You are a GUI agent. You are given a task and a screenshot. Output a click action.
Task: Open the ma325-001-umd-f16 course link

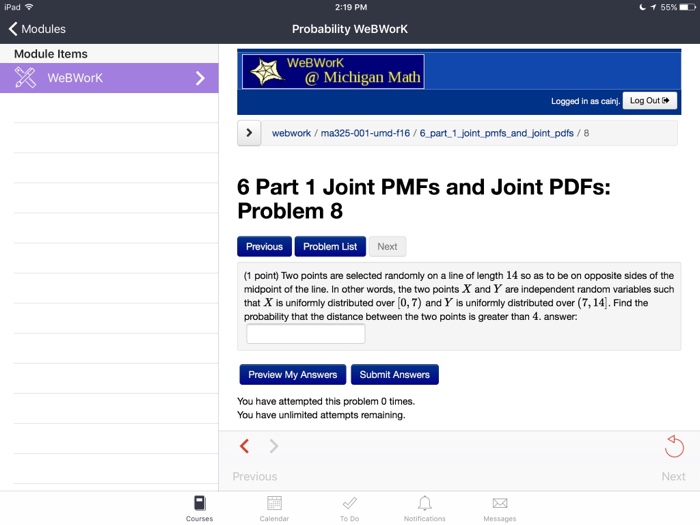366,133
